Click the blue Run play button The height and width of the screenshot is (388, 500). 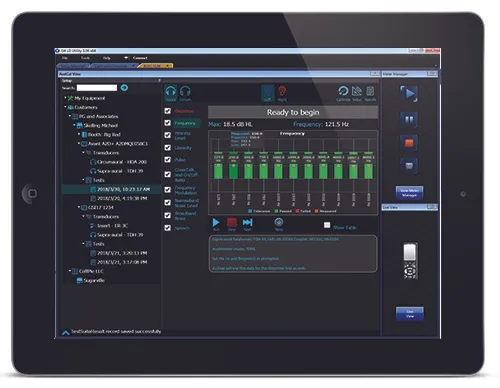pos(216,222)
